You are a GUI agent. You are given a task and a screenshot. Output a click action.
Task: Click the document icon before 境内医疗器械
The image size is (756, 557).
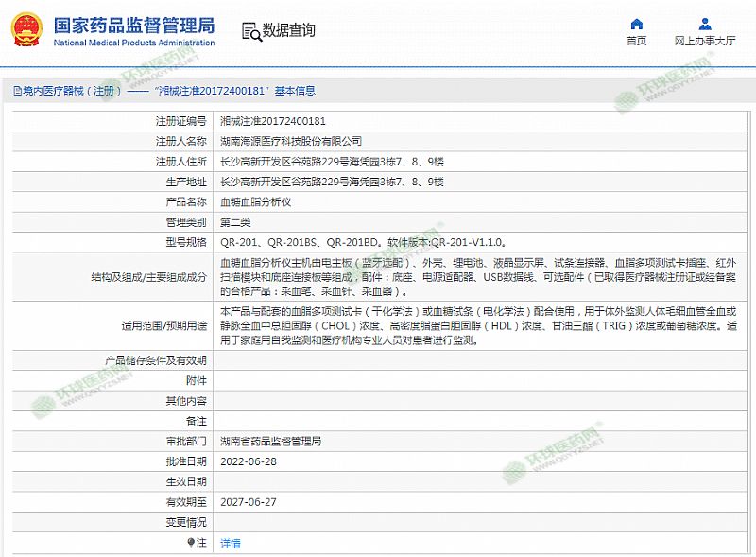click(17, 92)
